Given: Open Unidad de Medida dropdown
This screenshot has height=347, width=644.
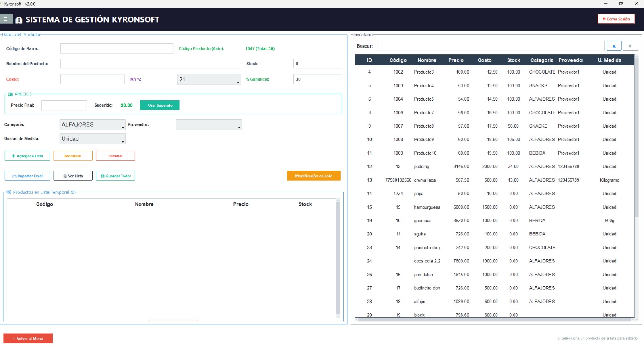Looking at the screenshot, I should coord(92,139).
